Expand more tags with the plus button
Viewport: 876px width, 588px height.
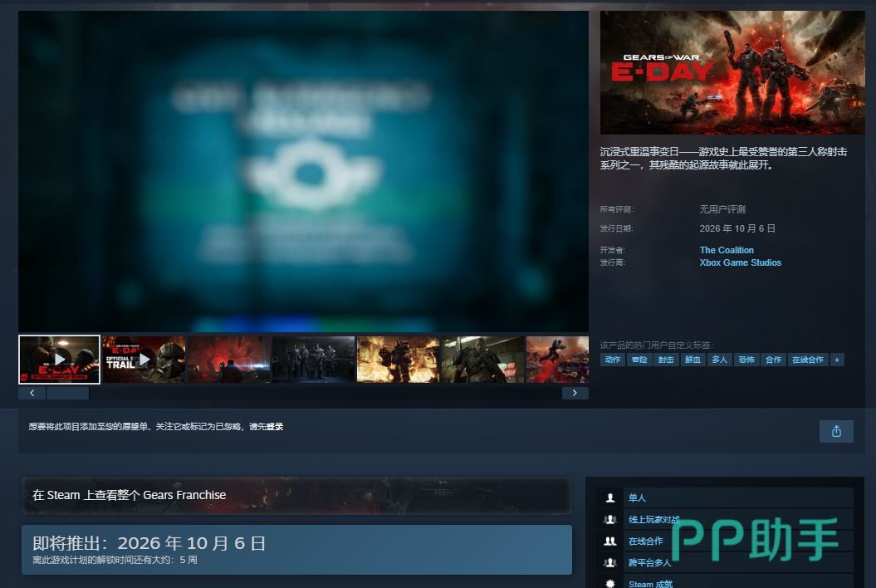[x=837, y=360]
